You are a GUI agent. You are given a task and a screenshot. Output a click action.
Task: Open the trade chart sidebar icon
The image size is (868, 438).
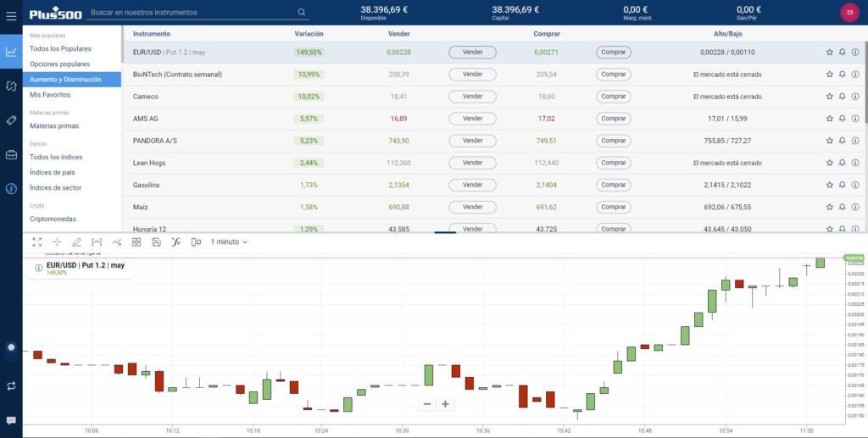pos(11,52)
